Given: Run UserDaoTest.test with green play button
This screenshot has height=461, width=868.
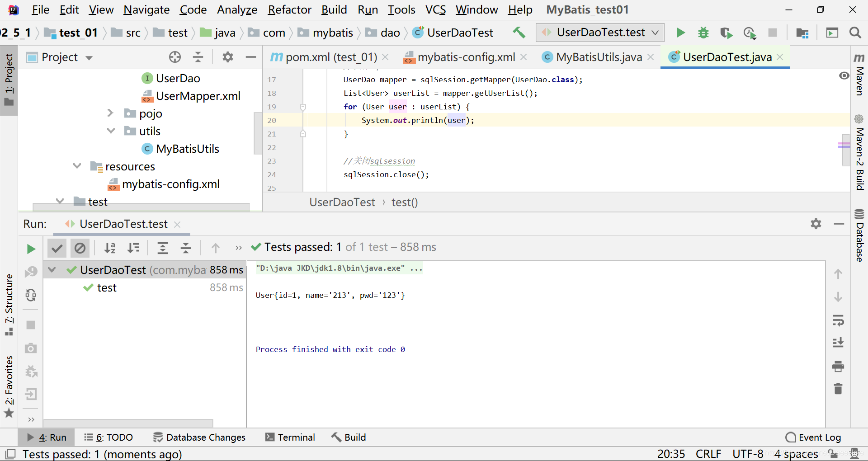Looking at the screenshot, I should 680,33.
